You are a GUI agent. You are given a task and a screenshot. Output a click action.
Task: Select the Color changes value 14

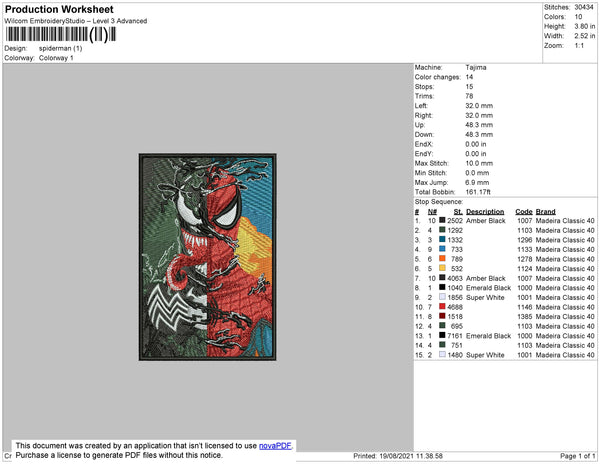pyautogui.click(x=469, y=77)
